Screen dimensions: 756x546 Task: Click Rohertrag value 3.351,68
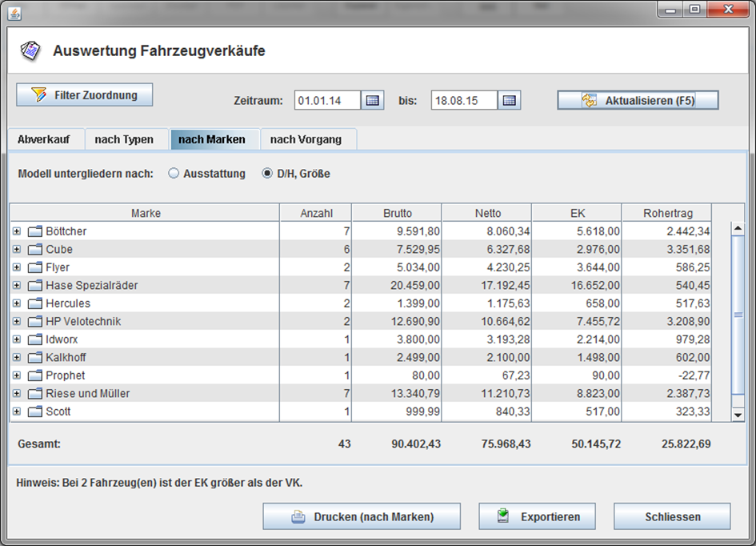click(688, 249)
